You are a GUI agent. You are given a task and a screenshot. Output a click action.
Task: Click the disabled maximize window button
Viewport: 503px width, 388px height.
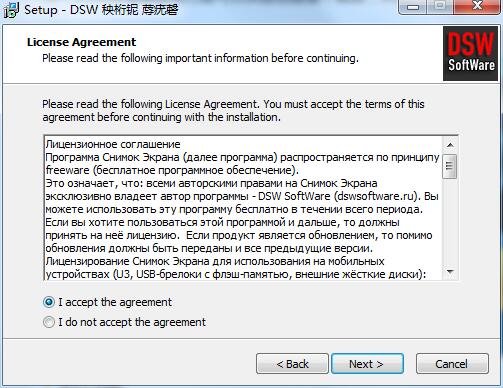440,7
